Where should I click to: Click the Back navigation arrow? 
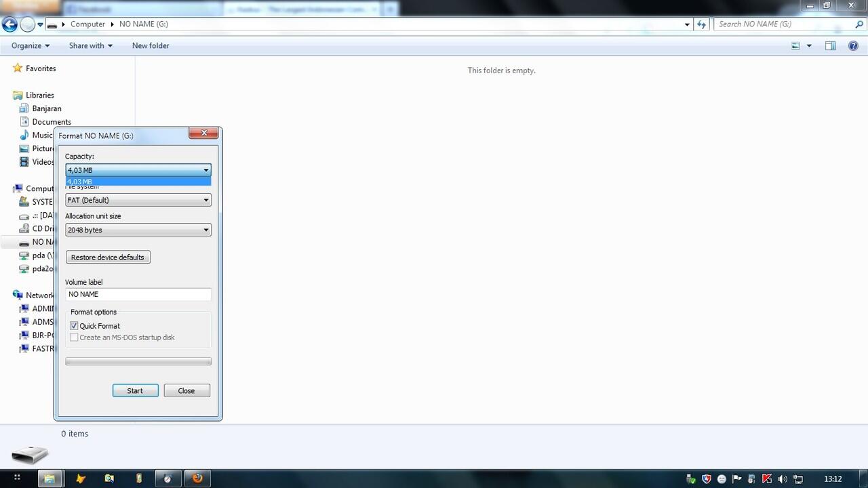[9, 24]
